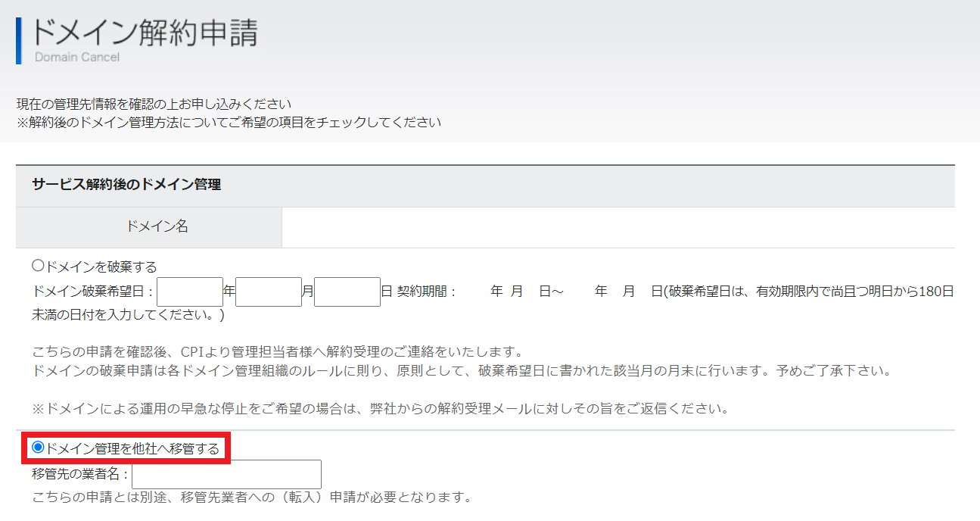This screenshot has width=980, height=521.
Task: Click the ドメイン解約申請 page heading
Action: pos(144,33)
